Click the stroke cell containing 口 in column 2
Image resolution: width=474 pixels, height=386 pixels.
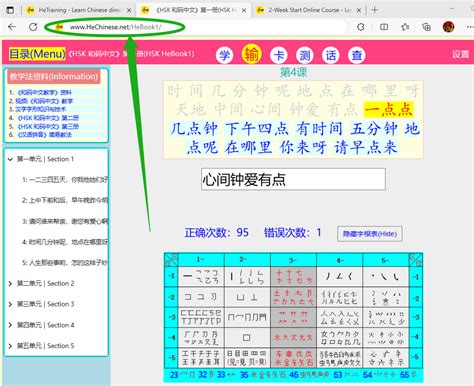coord(247,337)
